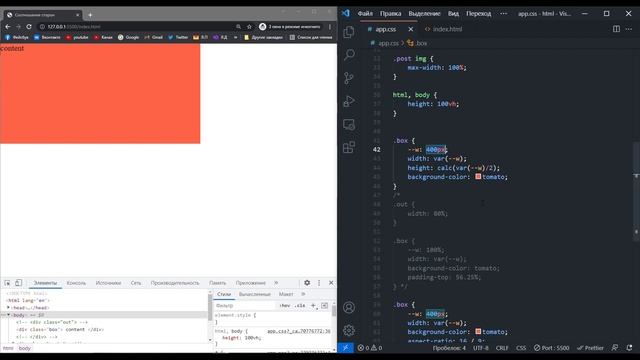
Task: Change language mode CSS in status bar
Action: [521, 348]
